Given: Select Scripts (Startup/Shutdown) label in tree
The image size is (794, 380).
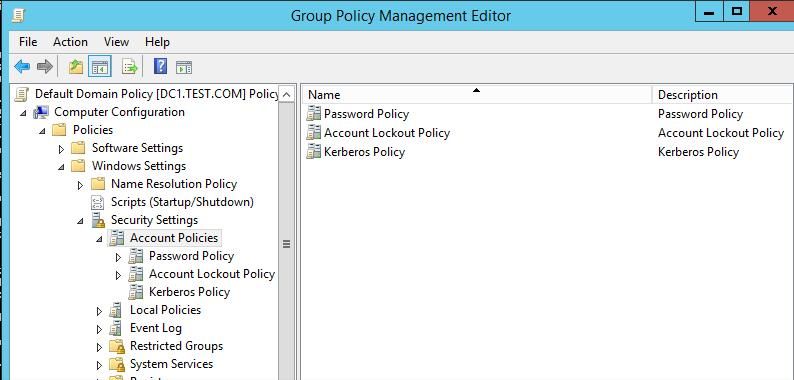Looking at the screenshot, I should tap(182, 202).
